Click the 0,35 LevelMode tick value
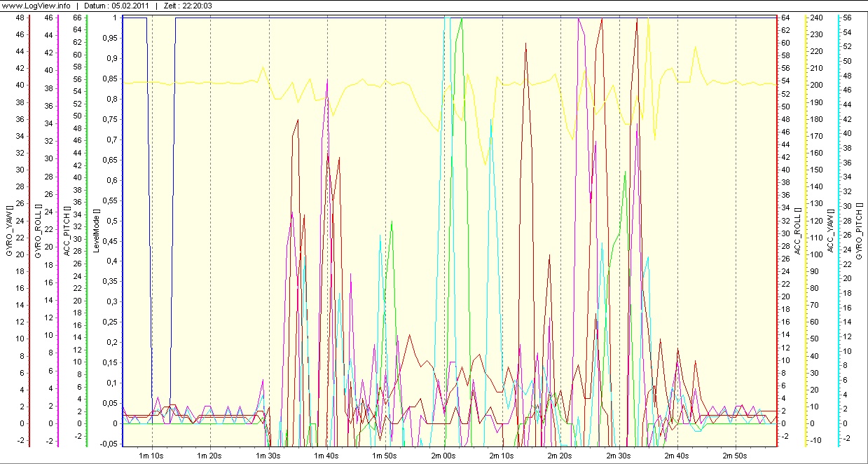 111,282
